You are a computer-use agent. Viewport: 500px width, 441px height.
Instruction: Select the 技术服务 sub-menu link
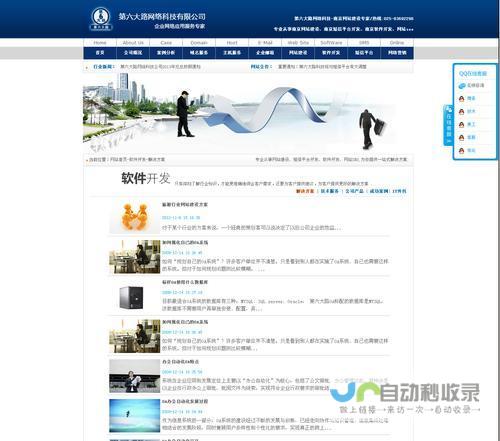pos(330,191)
